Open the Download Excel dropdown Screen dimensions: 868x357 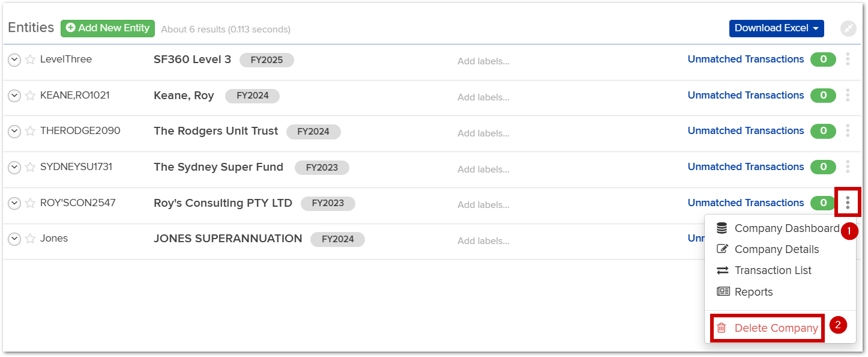tap(777, 28)
